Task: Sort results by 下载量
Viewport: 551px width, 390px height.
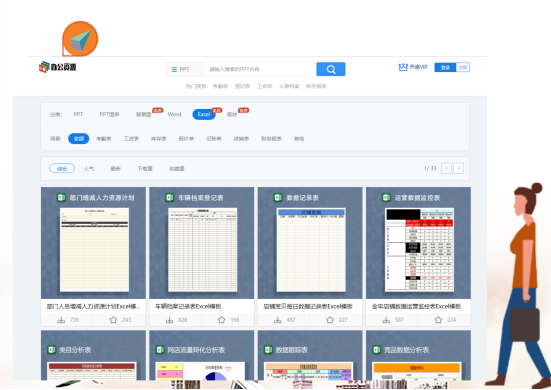Action: point(145,169)
